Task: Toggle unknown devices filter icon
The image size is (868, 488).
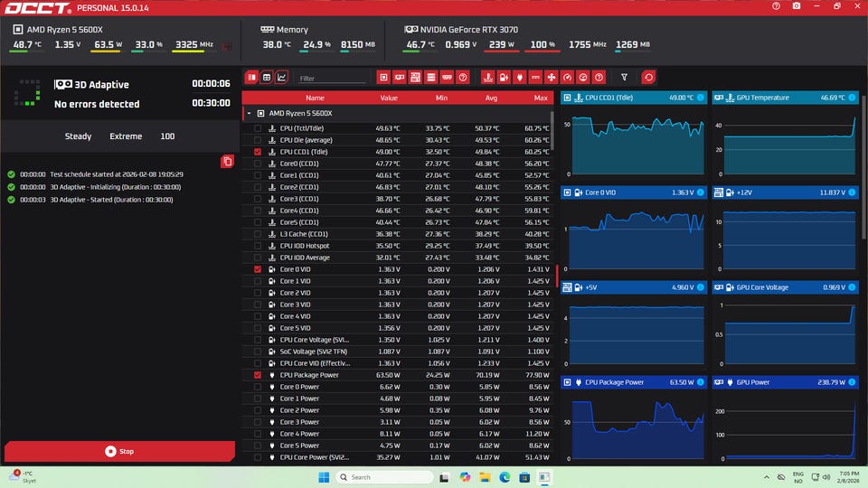Action: point(463,78)
